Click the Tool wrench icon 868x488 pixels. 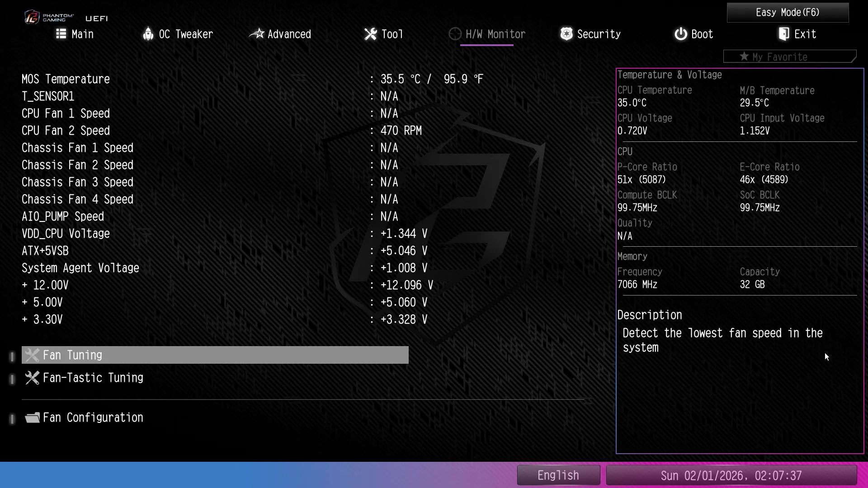370,34
